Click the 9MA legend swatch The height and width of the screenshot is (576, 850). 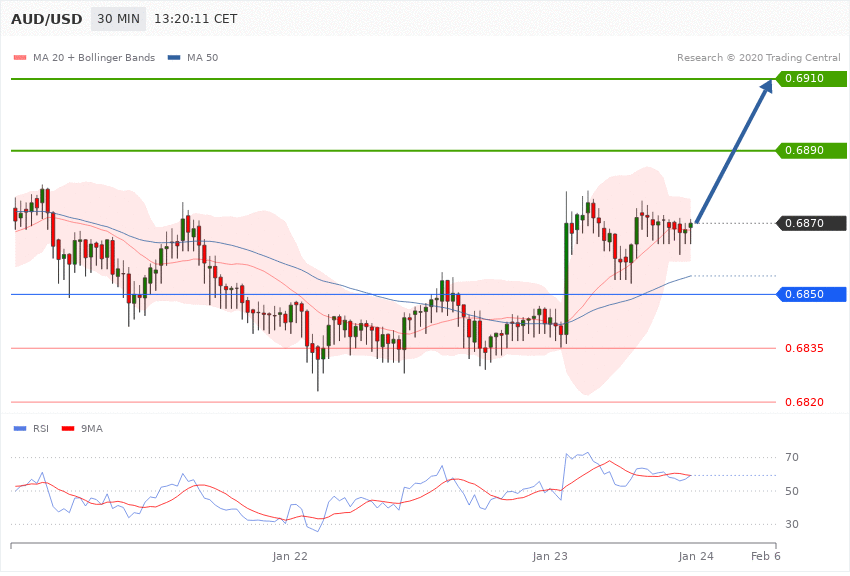point(68,429)
